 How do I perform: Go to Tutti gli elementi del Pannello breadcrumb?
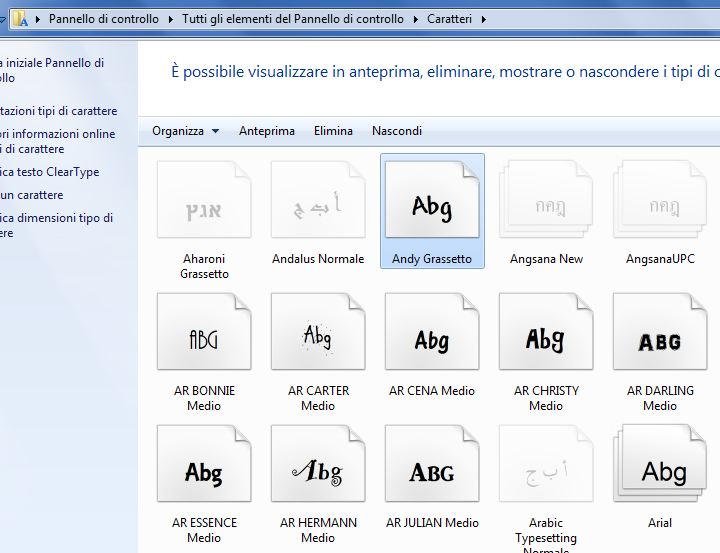click(293, 19)
